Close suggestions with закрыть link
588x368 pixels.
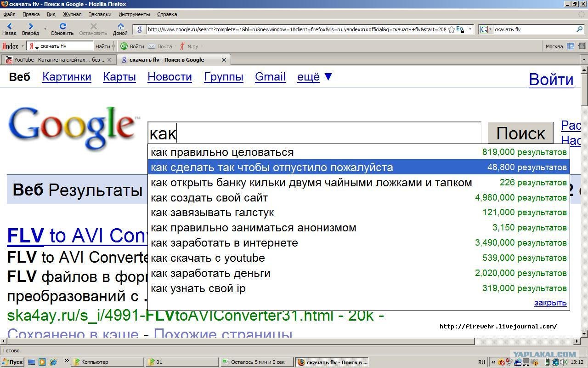tap(550, 303)
